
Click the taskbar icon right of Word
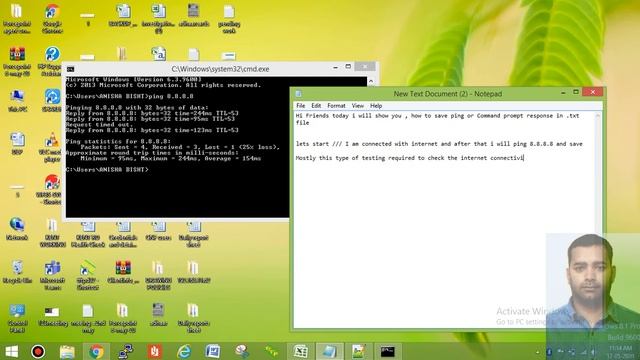(242, 351)
